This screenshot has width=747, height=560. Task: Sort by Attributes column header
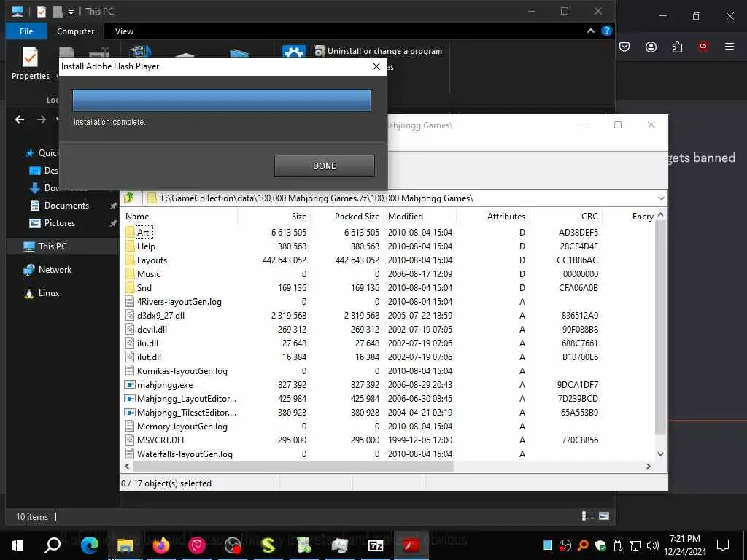[x=506, y=216]
